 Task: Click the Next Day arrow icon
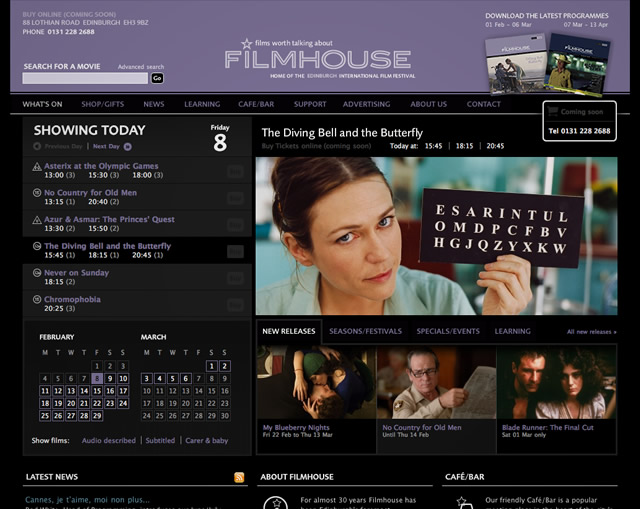[128, 147]
